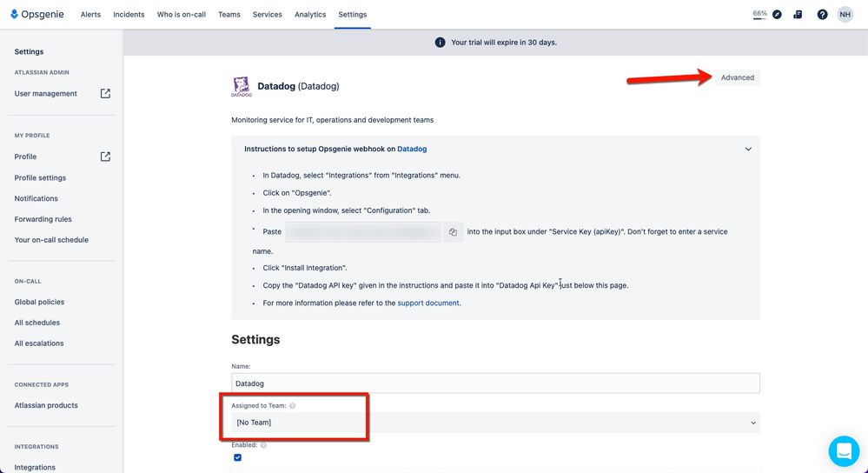Open the what's new notes icon
Image resolution: width=868 pixels, height=473 pixels.
click(x=798, y=15)
